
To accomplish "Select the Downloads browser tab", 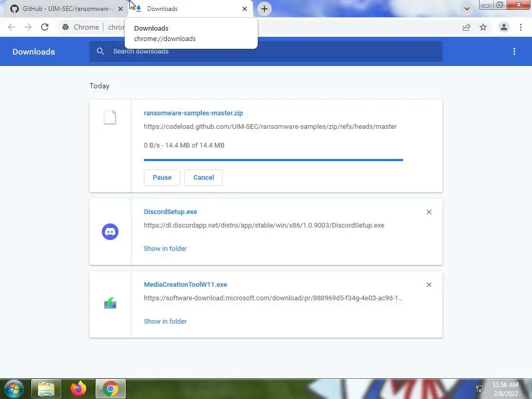I will point(190,9).
